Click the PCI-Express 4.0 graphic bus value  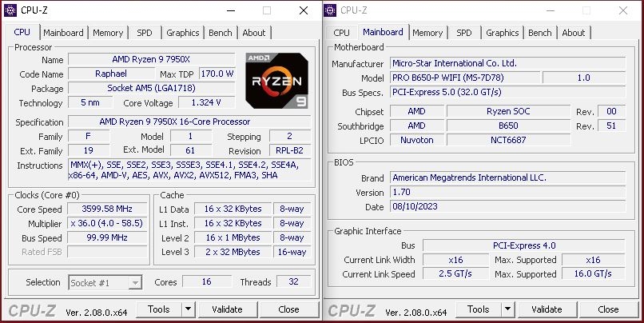(524, 245)
